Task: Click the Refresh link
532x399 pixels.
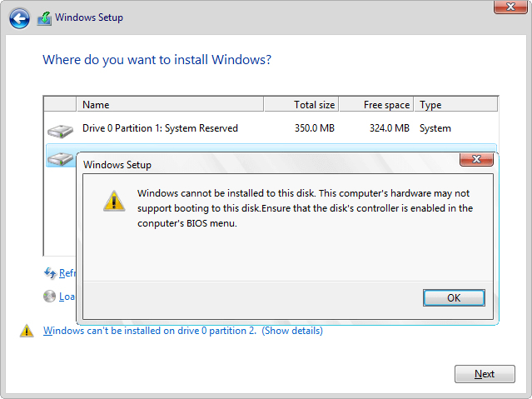Action: pos(67,273)
